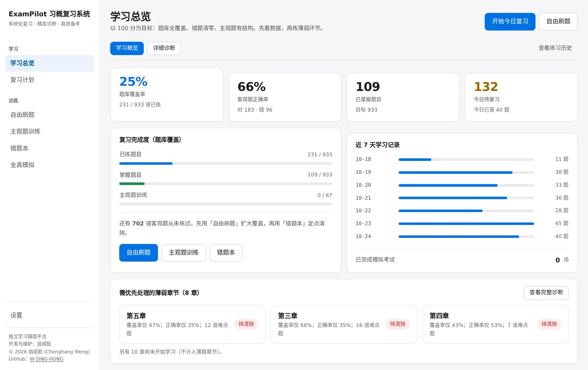This screenshot has width=588, height=370.
Task: Follow the W-SING-HUNG GitHub link
Action: click(47, 359)
